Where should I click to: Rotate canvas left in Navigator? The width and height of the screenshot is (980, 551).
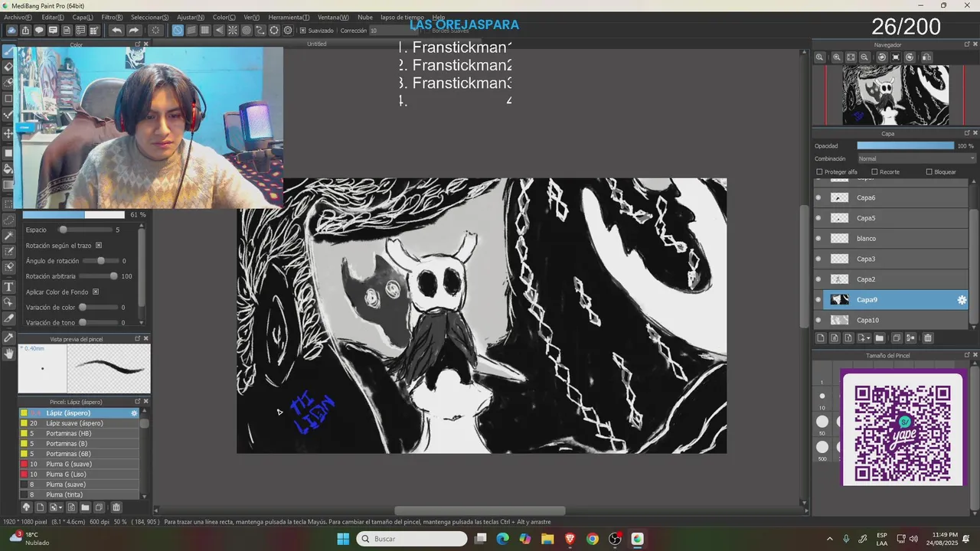(881, 57)
